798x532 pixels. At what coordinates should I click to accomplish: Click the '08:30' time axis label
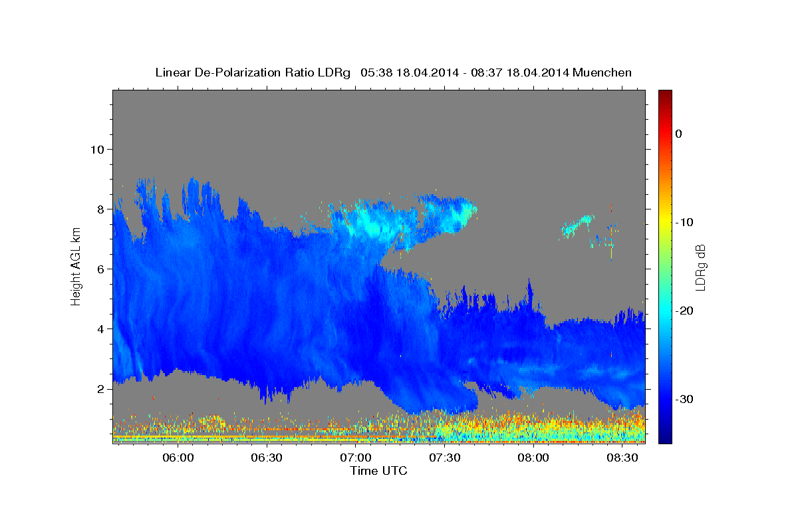(x=622, y=458)
